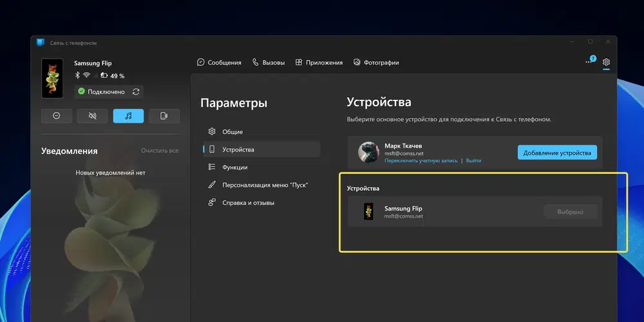Click the msft@comss.net text under Марк Ткачев
Screen dimensions: 644x322
click(x=403, y=153)
